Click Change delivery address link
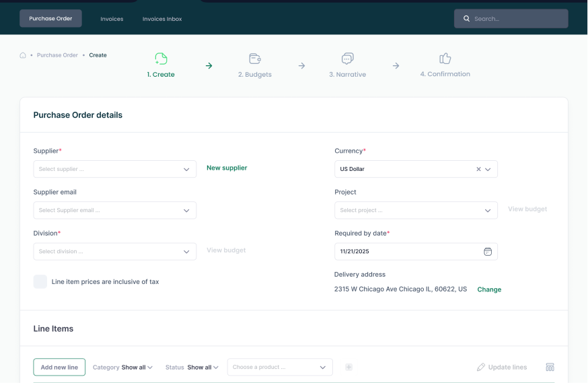588x383 pixels. [x=489, y=289]
